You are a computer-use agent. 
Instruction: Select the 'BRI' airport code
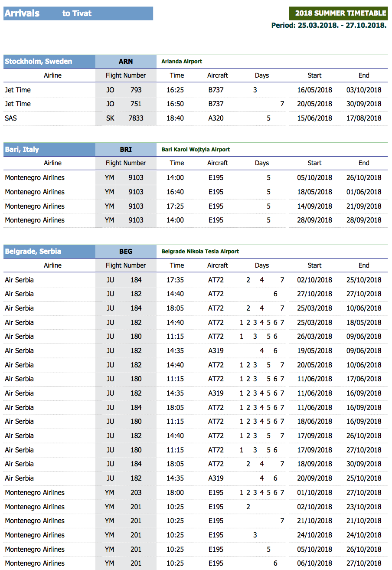tap(126, 150)
